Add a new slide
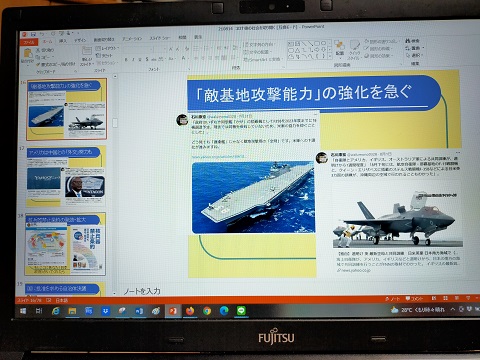Viewport: 480px width, 360px height. point(87,56)
